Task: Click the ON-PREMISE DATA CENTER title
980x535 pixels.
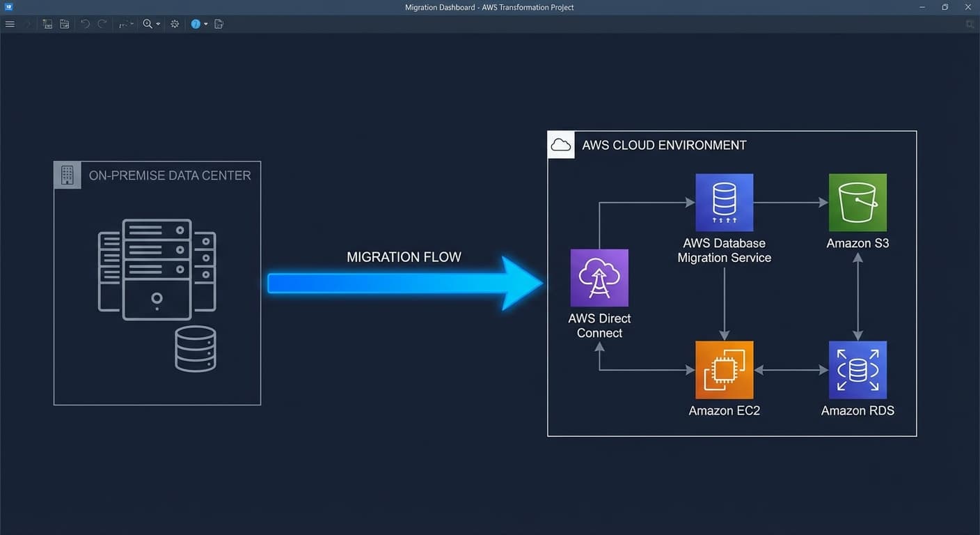Action: click(x=170, y=176)
